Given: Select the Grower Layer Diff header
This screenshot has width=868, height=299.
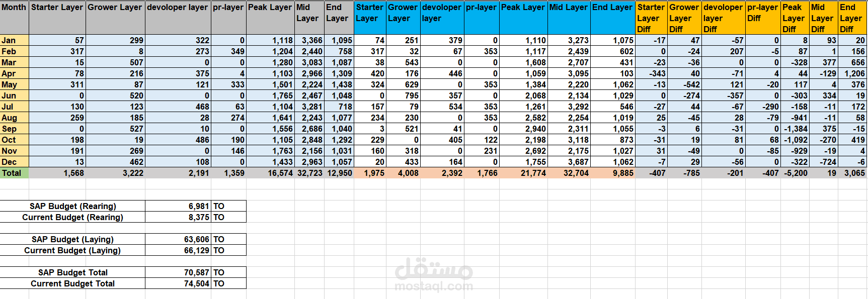Looking at the screenshot, I should 684,18.
